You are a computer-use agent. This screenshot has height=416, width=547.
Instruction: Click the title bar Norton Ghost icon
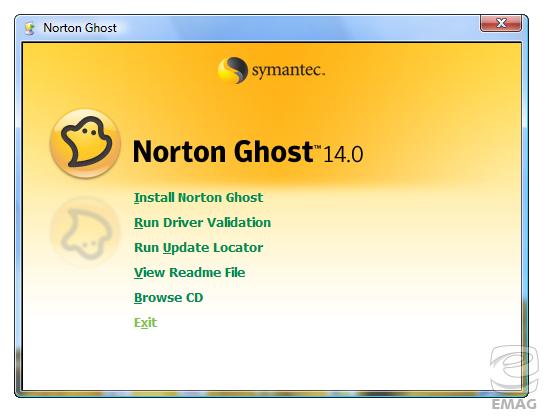[30, 28]
